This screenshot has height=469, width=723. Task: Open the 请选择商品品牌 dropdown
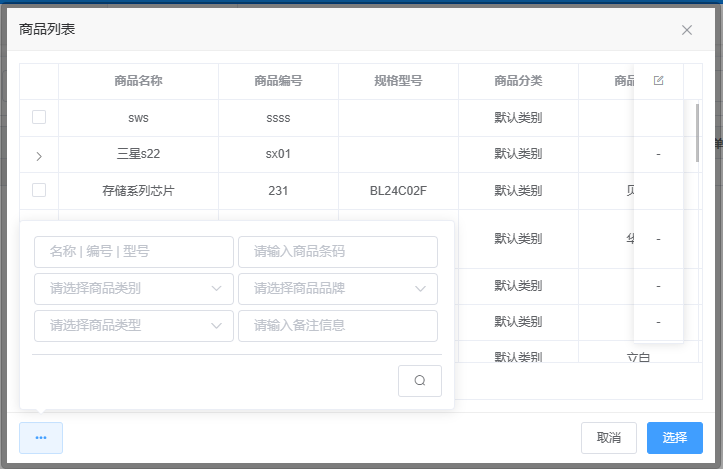tap(338, 289)
